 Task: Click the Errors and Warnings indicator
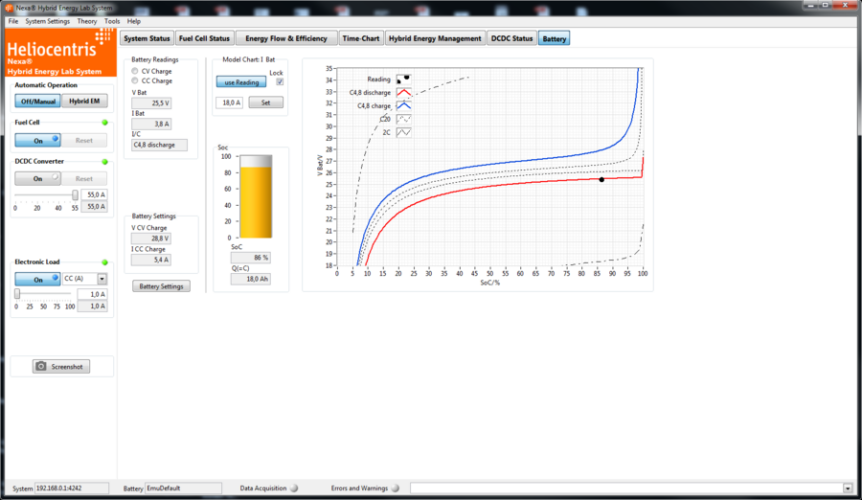(395, 488)
